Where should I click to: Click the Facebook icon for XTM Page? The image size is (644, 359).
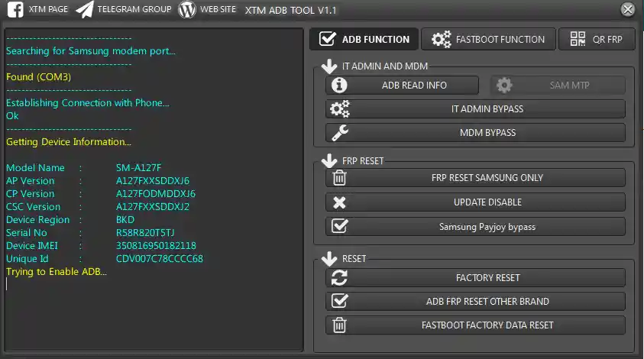pos(15,10)
